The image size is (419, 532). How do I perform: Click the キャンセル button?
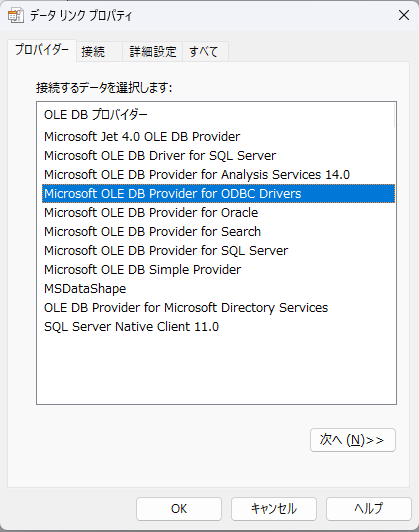[x=274, y=509]
